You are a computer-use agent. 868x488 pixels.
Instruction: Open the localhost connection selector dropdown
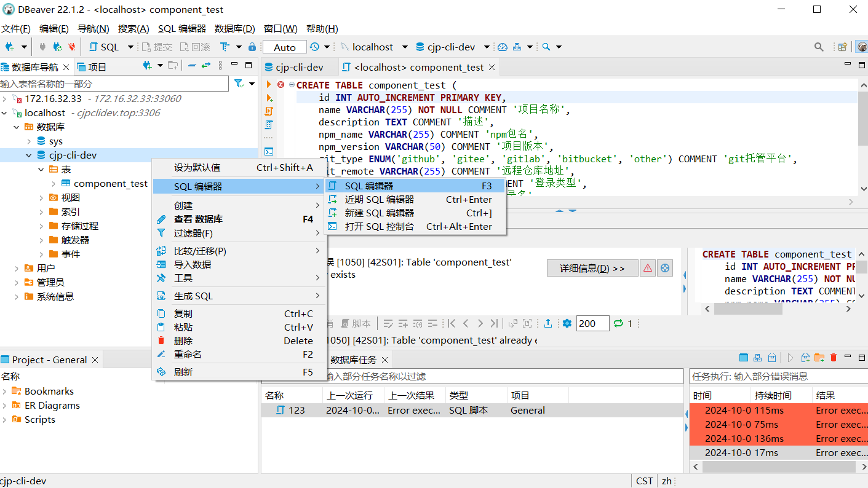point(405,47)
